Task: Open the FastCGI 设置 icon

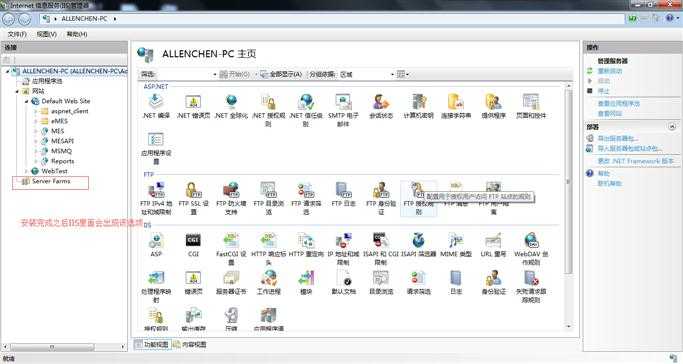Action: pos(231,240)
